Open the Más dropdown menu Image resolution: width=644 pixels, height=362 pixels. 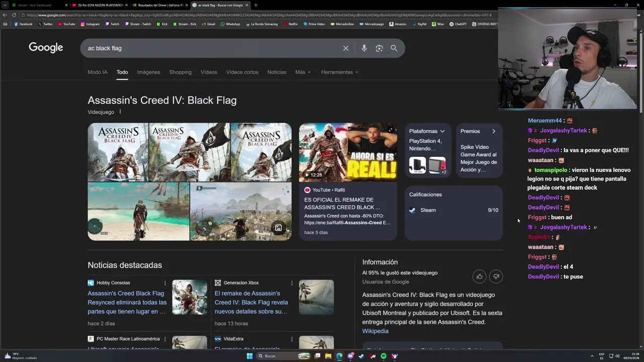302,72
